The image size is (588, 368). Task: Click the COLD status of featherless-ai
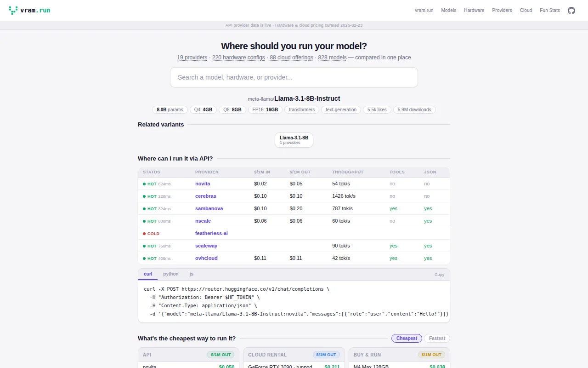(x=151, y=234)
